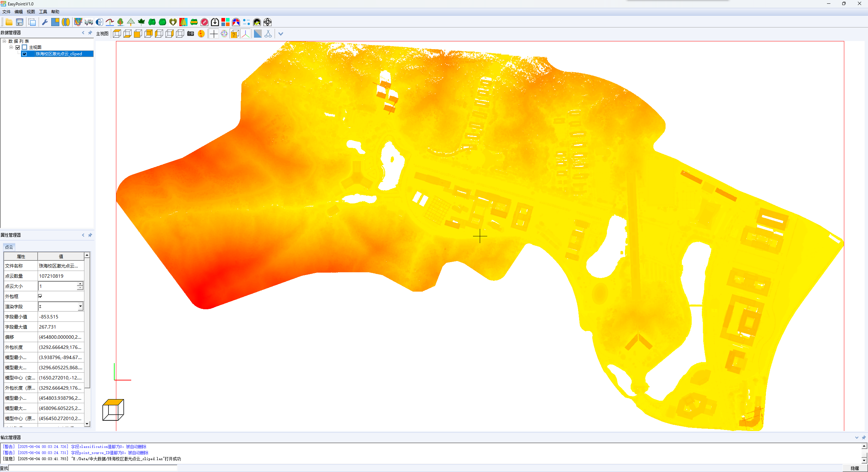Collapse the 数据列表 tree node
The width and height of the screenshot is (868, 472).
click(x=4, y=41)
